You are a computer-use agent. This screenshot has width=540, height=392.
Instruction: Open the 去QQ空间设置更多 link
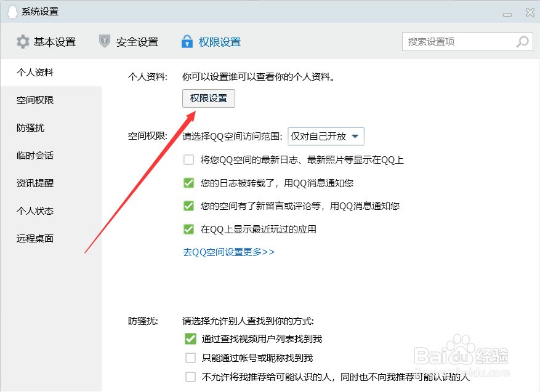228,252
